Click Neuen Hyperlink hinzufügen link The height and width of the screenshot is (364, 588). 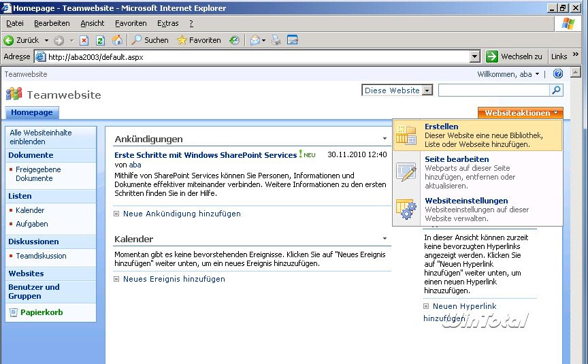[460, 312]
